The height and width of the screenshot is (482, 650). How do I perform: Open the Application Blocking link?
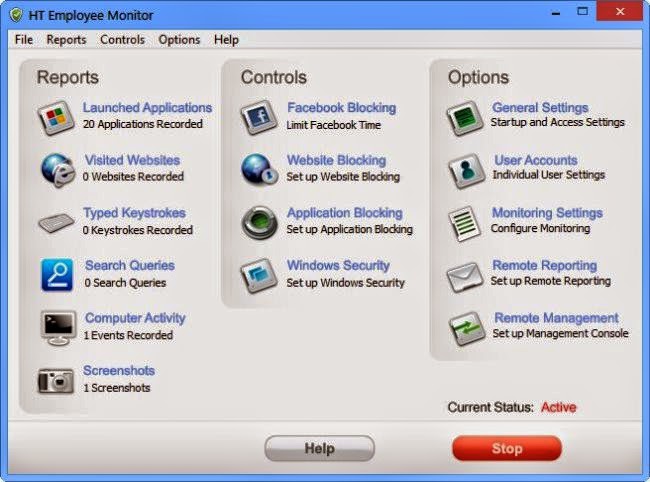(x=344, y=213)
